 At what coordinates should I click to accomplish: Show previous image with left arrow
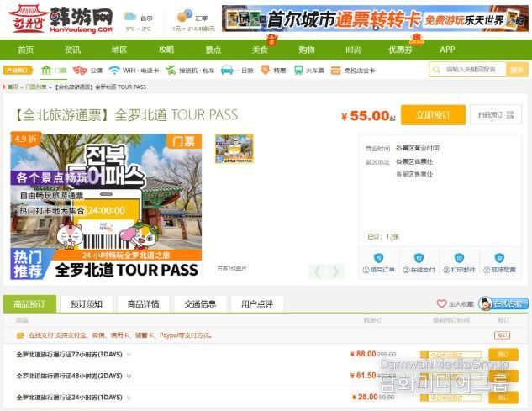(317, 271)
